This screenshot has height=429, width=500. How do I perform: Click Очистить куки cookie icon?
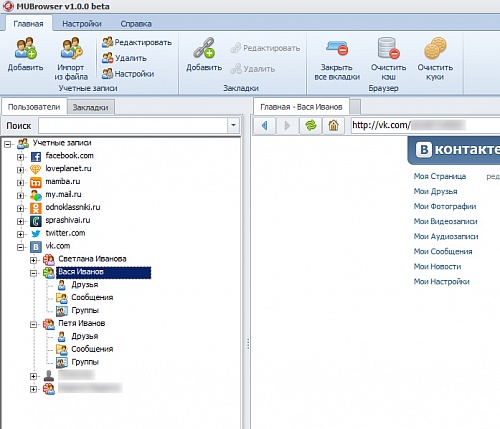[435, 48]
